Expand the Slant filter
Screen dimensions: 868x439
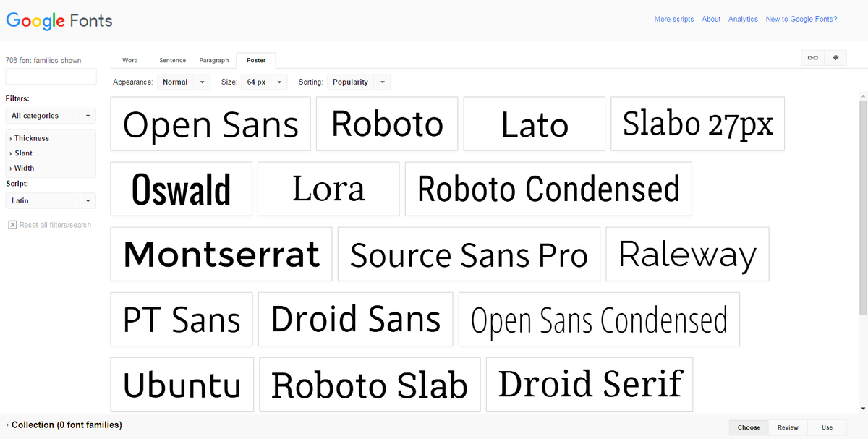tap(21, 153)
